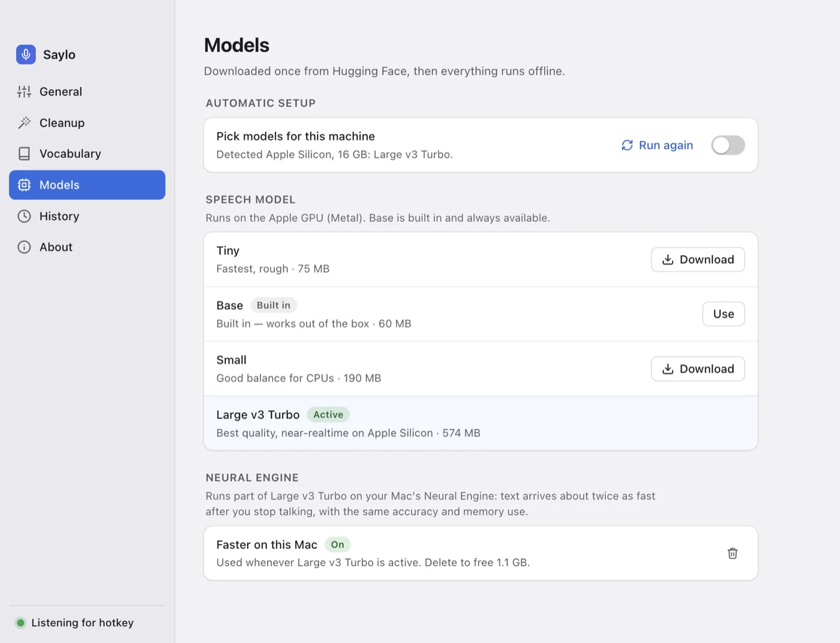Viewport: 840px width, 643px height.
Task: Click the Saylo microphone app icon
Action: (26, 55)
